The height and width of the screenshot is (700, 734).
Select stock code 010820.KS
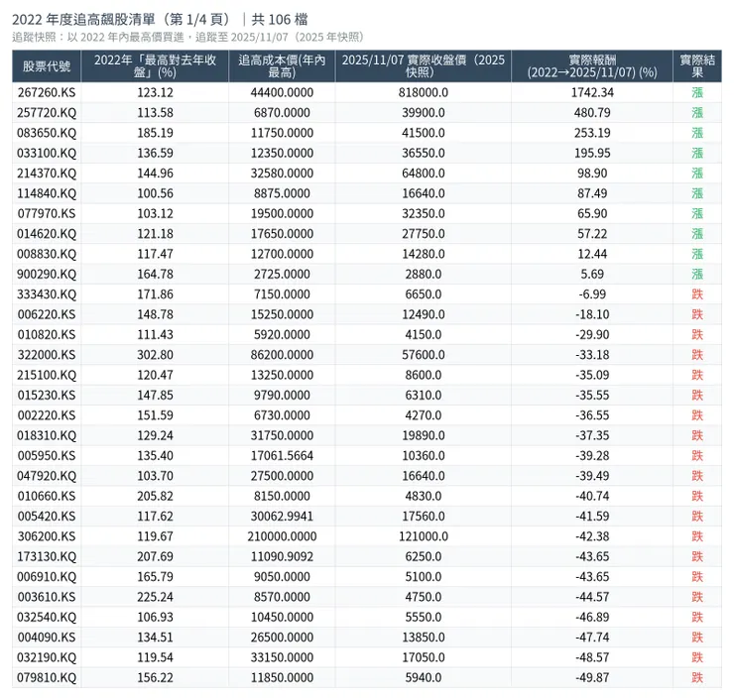47,334
